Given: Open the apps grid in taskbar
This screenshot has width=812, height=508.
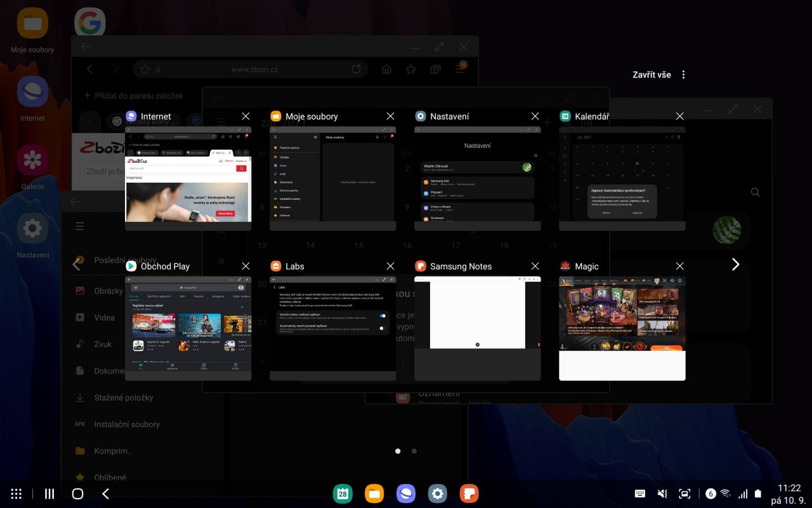Looking at the screenshot, I should [16, 493].
